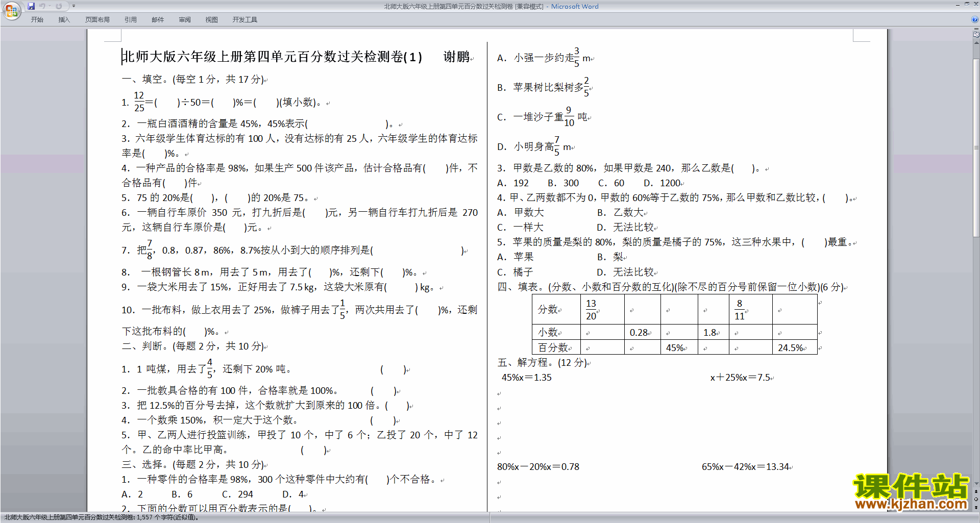
Task: Click the split bar handle above scrollbar
Action: tap(976, 30)
